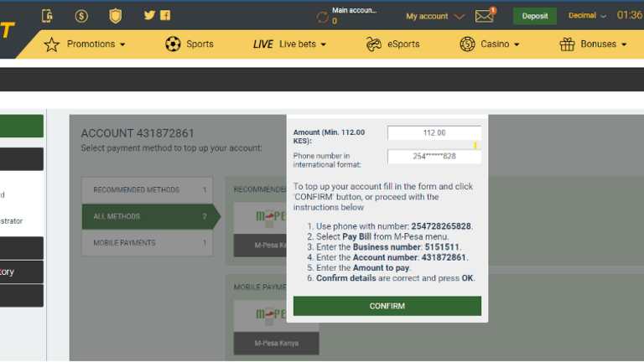Open the Twitter link icon
644x362 pixels.
point(149,15)
